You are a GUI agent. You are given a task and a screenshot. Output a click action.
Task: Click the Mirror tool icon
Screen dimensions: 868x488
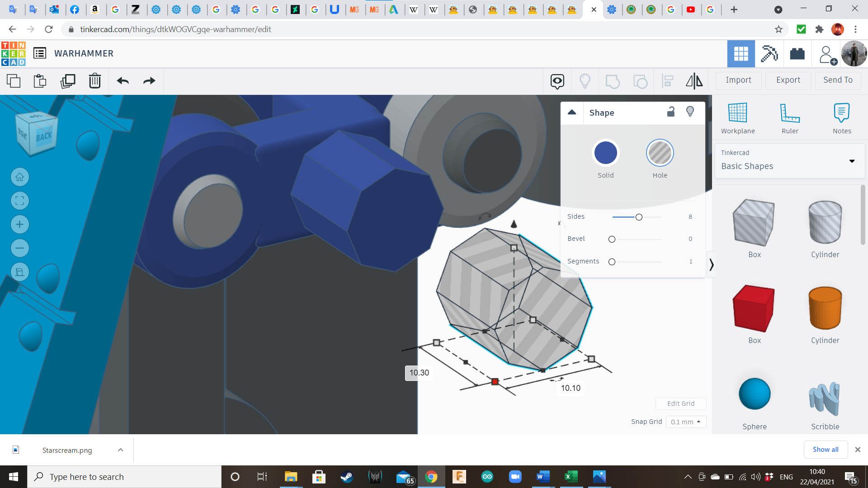coord(694,81)
